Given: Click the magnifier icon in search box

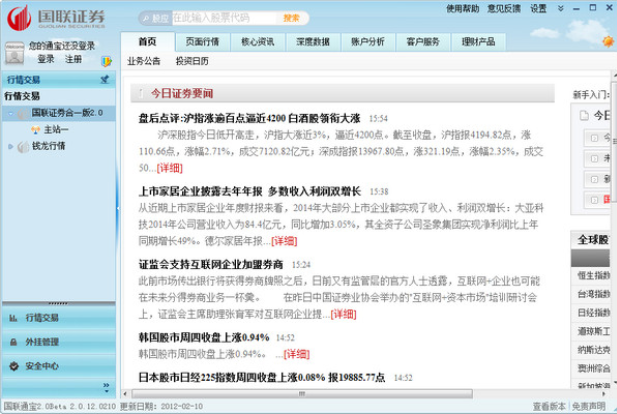Looking at the screenshot, I should (146, 18).
